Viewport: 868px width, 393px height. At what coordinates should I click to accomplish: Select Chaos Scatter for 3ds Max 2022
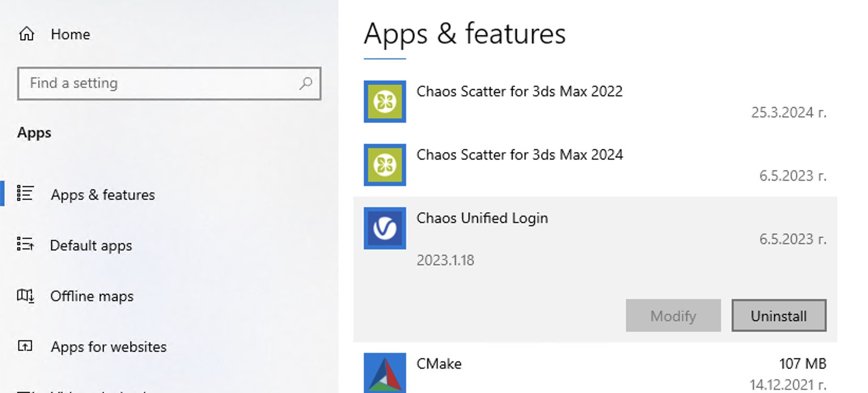pos(520,91)
